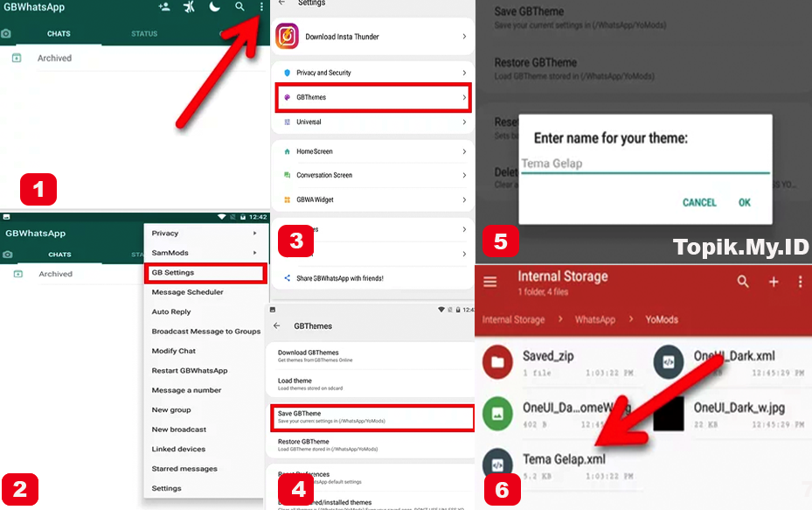
Task: Select GB Settings from the menu
Action: 205,273
